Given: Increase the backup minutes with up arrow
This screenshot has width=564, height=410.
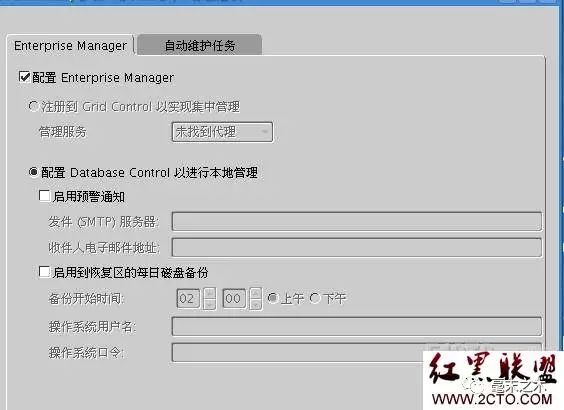Looking at the screenshot, I should [x=256, y=293].
